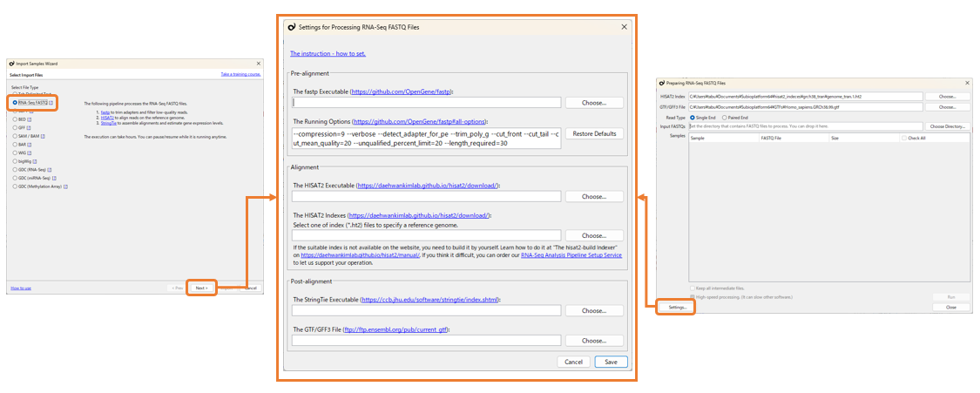Viewport: 980px width, 393px height.
Task: Open help icon next to GFF
Action: click(29, 127)
